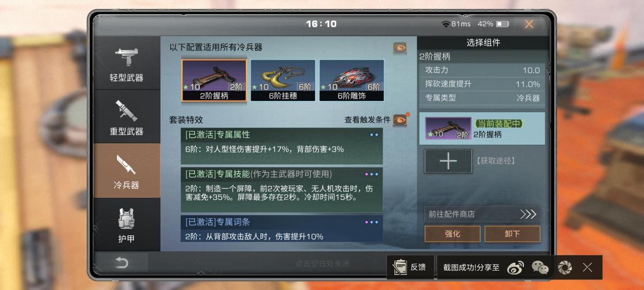Select the 6阶雕饰 component thumbnail
644x290 pixels.
click(x=351, y=81)
